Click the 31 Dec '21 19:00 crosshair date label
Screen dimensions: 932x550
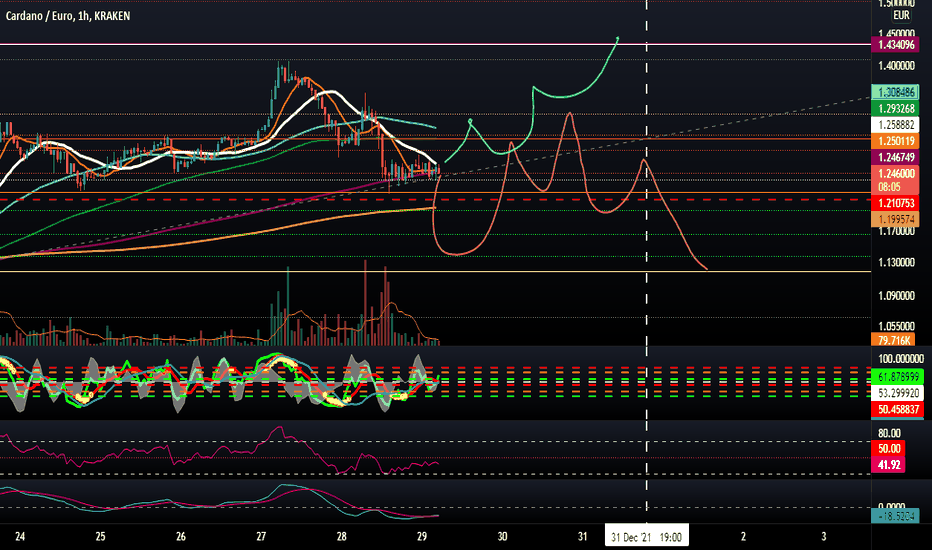646,537
